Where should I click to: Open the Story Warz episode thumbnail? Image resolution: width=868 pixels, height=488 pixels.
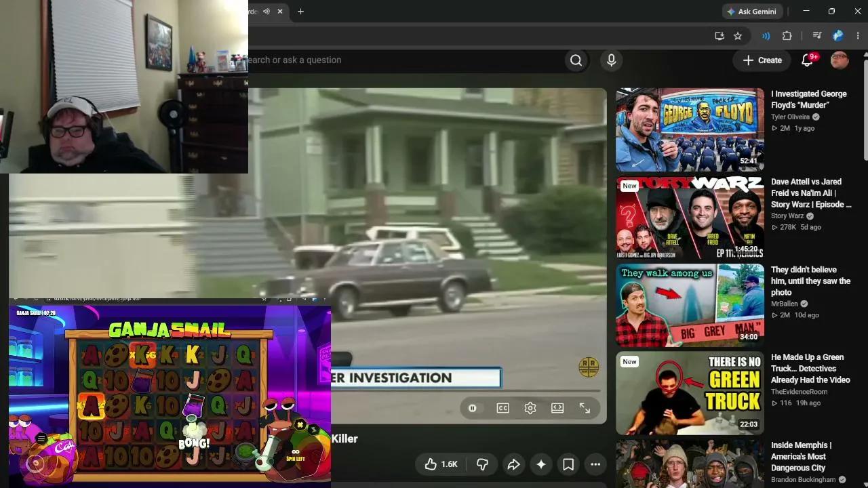pos(690,218)
